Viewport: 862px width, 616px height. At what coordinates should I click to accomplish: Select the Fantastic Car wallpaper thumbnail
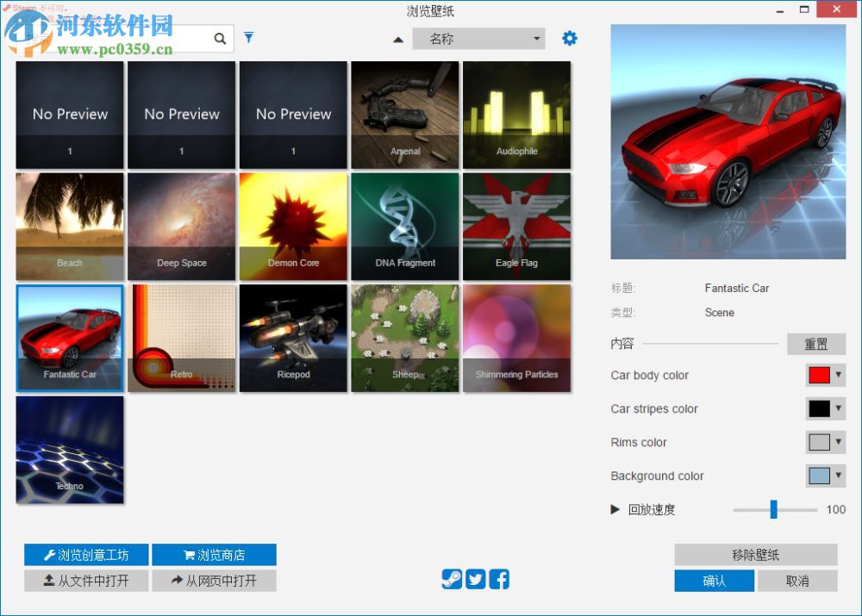click(x=70, y=338)
